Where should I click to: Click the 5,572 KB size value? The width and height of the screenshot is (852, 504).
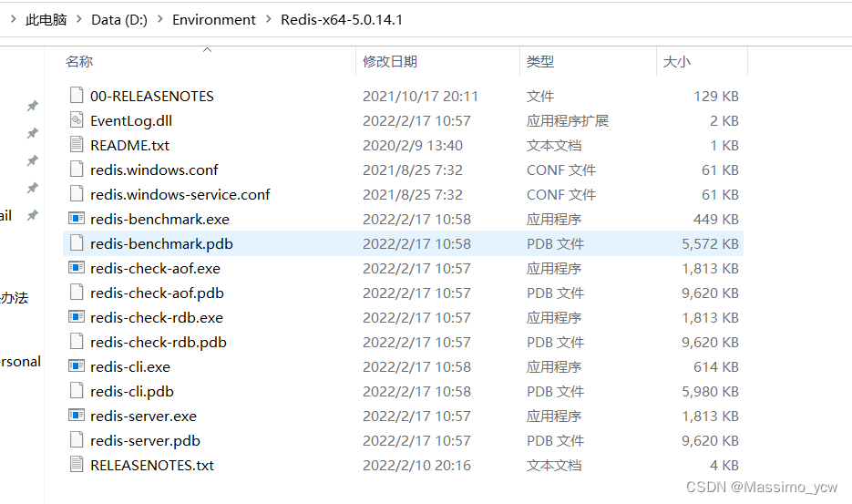tap(710, 243)
